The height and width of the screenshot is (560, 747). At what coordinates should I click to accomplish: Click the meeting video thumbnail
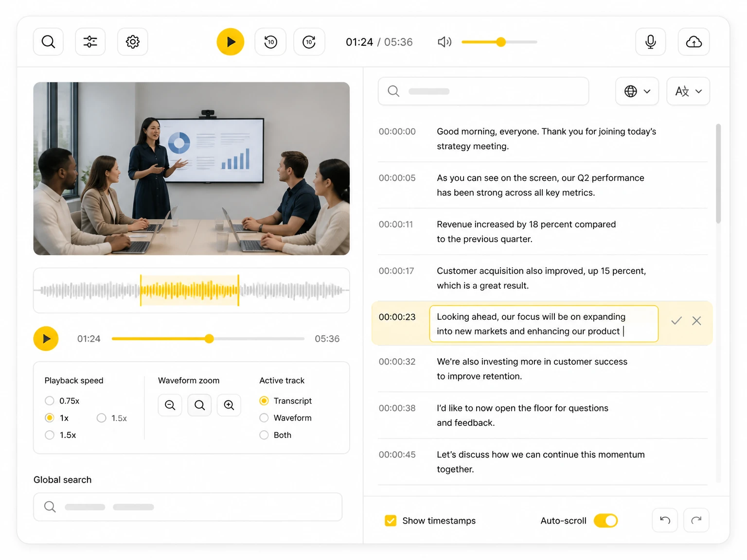[192, 169]
